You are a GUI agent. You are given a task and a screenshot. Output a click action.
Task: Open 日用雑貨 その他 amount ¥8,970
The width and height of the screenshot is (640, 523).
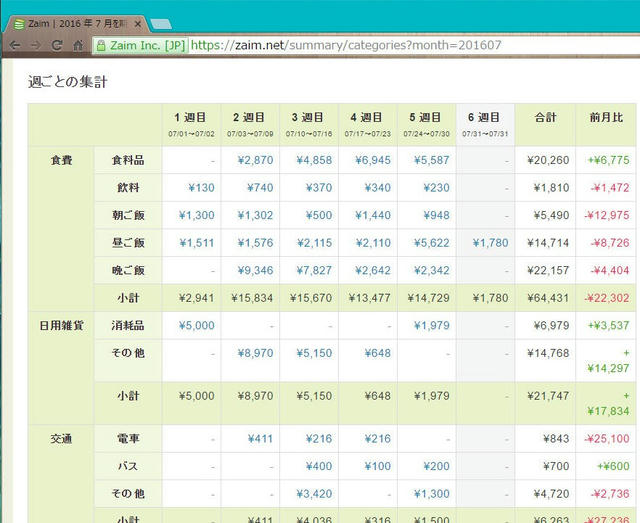[x=256, y=353]
